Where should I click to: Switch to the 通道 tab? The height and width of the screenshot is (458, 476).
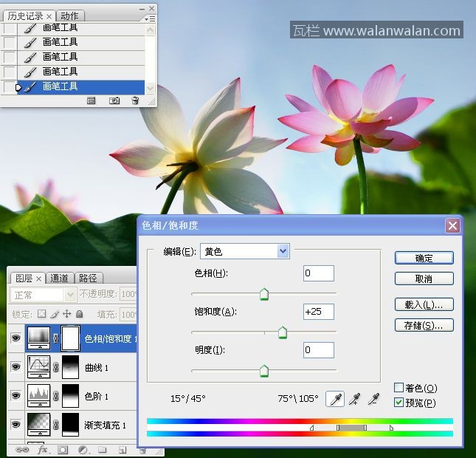[x=60, y=278]
